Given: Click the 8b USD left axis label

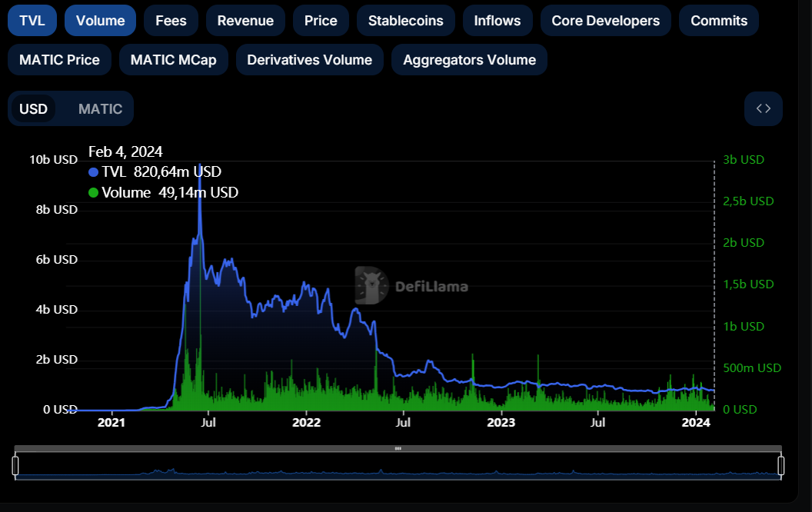Looking at the screenshot, I should pyautogui.click(x=56, y=210).
